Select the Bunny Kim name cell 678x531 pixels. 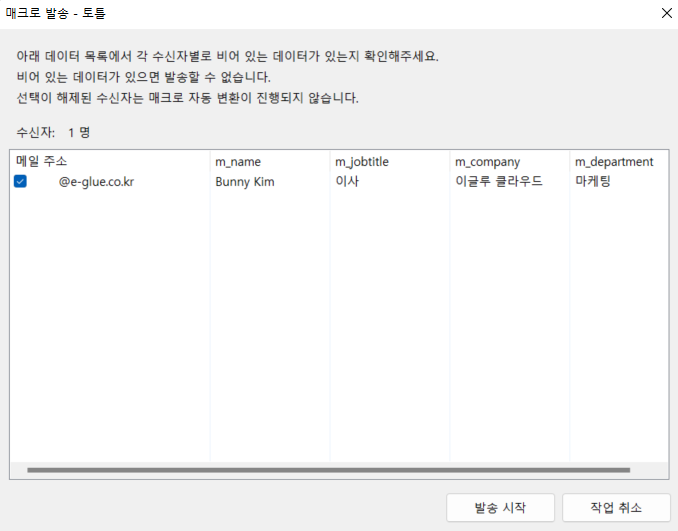[245, 182]
